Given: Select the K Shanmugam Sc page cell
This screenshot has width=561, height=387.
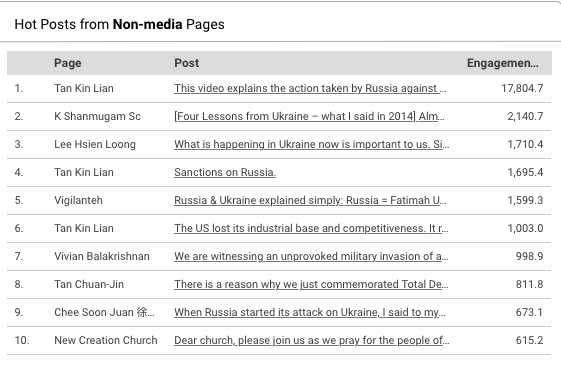Looking at the screenshot, I should pyautogui.click(x=97, y=116).
